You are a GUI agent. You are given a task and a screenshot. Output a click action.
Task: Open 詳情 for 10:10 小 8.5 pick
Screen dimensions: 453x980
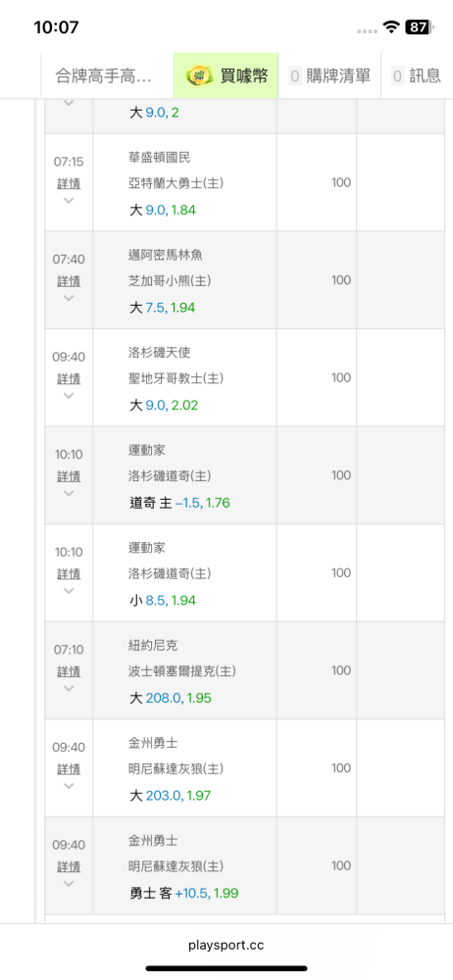(x=69, y=573)
